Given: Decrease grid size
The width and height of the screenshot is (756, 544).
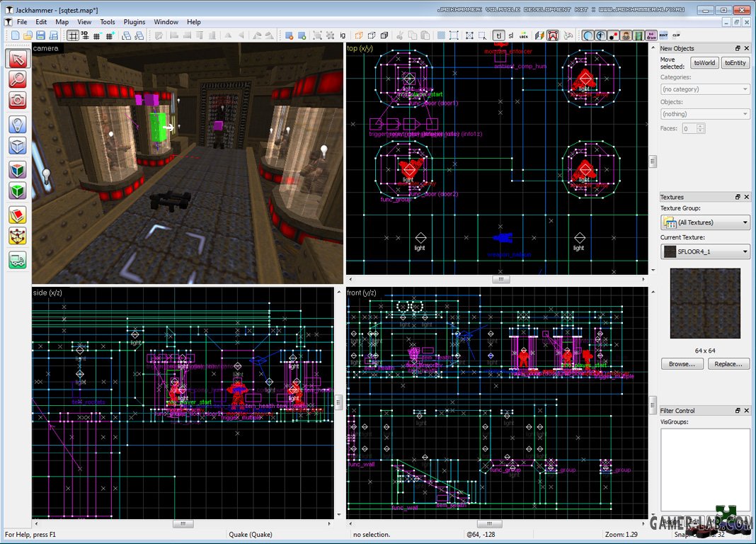Looking at the screenshot, I should coord(98,35).
